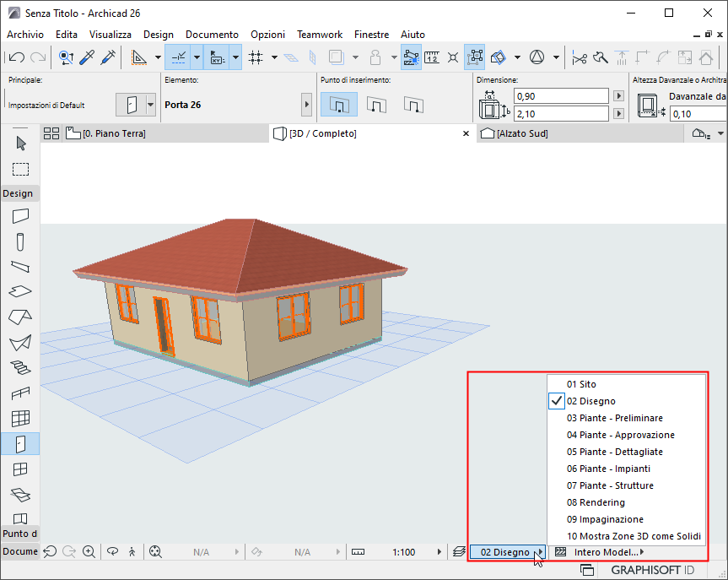The width and height of the screenshot is (728, 580).
Task: Select the Marquee tool
Action: 21,169
